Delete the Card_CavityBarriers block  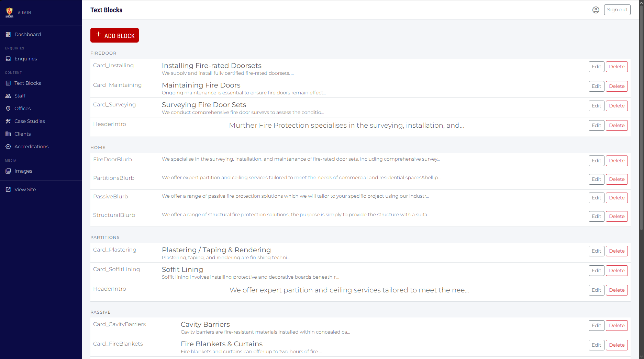[x=617, y=325]
